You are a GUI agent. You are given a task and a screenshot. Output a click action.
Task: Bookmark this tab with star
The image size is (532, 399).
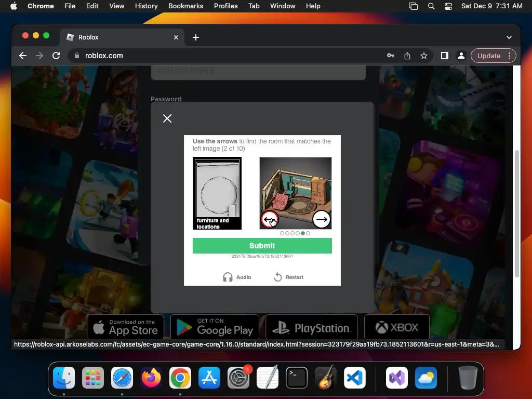click(x=424, y=56)
